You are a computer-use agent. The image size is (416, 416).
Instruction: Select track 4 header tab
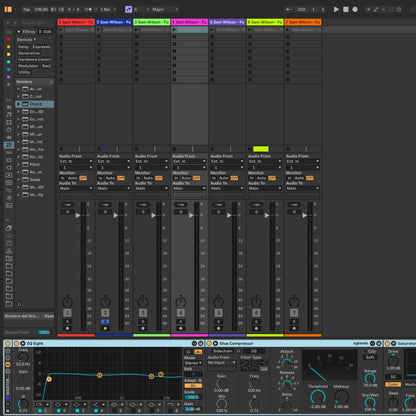point(189,22)
